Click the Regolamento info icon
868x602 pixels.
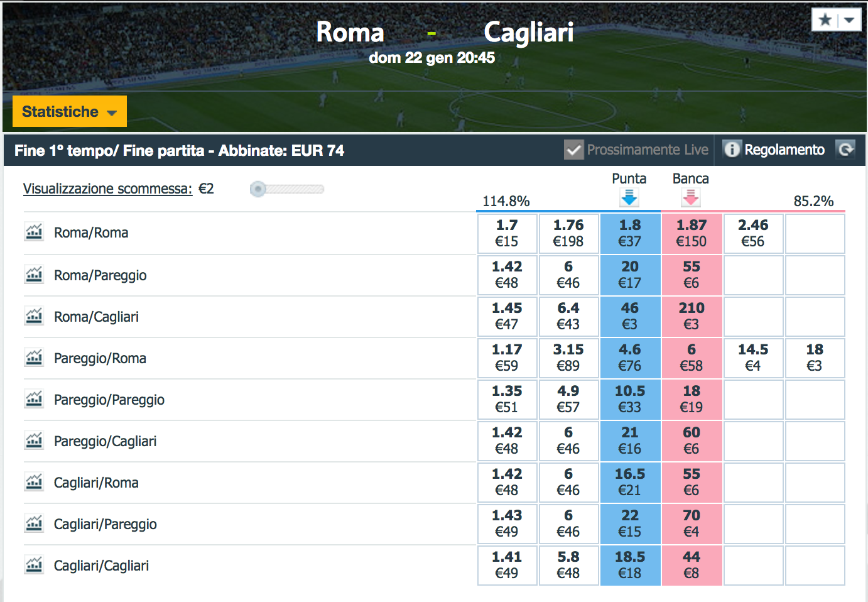(x=732, y=150)
